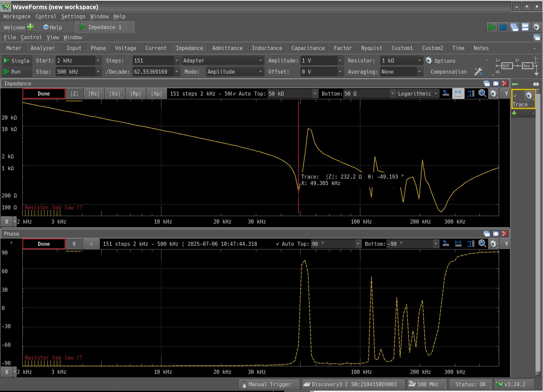Toggle the Phase view button
543x392 pixels.
[x=98, y=48]
